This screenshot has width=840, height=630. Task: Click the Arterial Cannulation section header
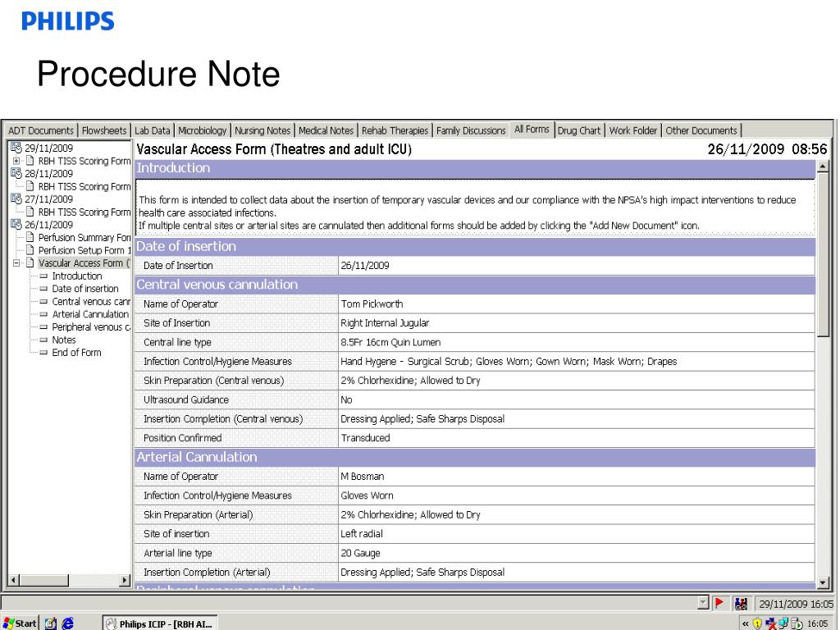475,457
